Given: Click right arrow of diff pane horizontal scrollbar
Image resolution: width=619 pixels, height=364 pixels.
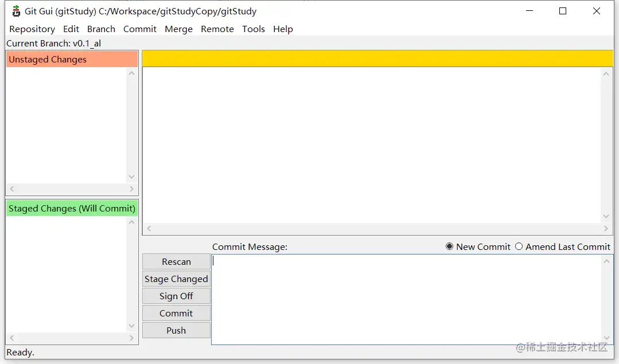Looking at the screenshot, I should [606, 228].
